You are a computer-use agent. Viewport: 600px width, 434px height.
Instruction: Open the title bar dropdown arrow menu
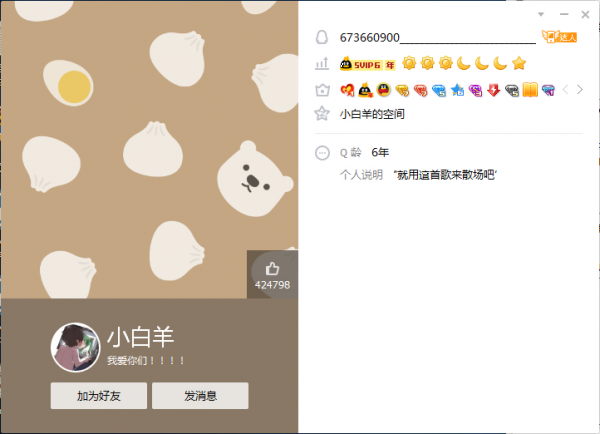point(541,15)
